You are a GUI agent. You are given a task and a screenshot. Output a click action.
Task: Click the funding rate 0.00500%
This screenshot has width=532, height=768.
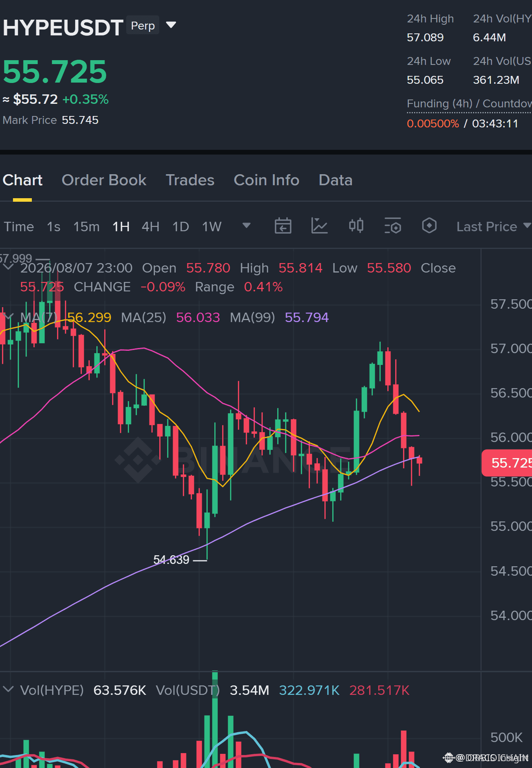click(433, 123)
